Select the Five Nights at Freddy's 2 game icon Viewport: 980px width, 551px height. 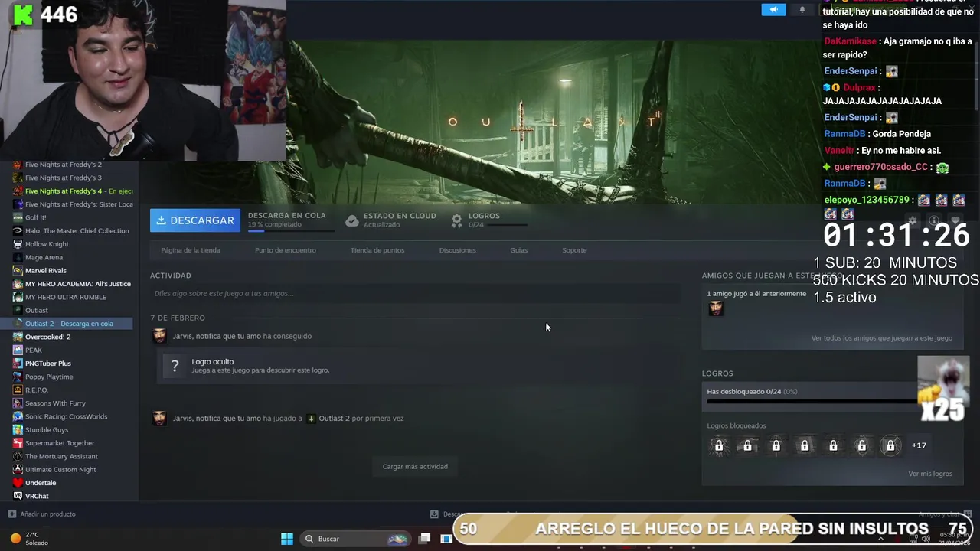pyautogui.click(x=18, y=165)
